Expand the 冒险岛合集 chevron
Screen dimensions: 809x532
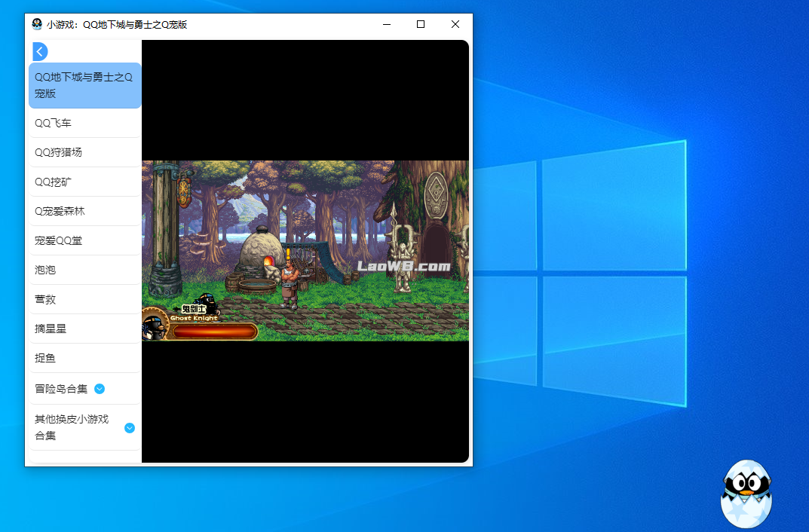point(100,389)
